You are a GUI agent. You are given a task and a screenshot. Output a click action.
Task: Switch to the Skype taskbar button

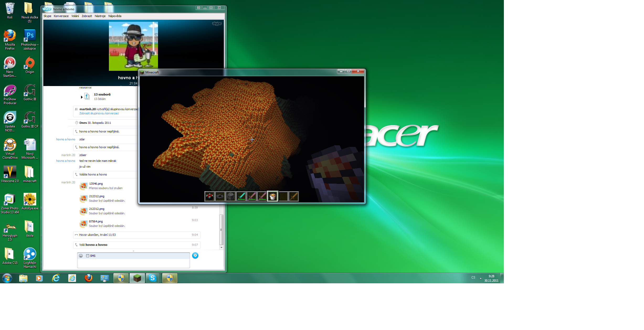click(152, 278)
